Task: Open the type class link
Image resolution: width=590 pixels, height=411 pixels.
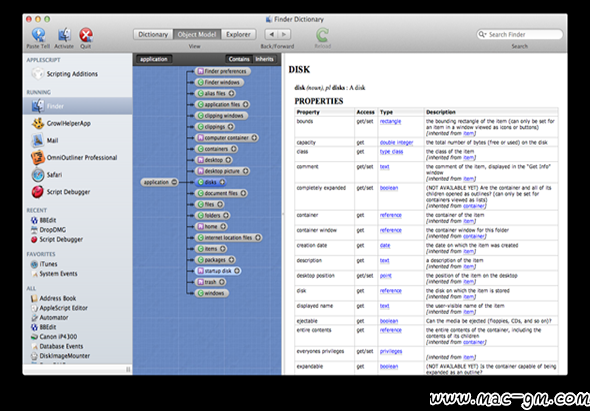Action: [x=391, y=151]
